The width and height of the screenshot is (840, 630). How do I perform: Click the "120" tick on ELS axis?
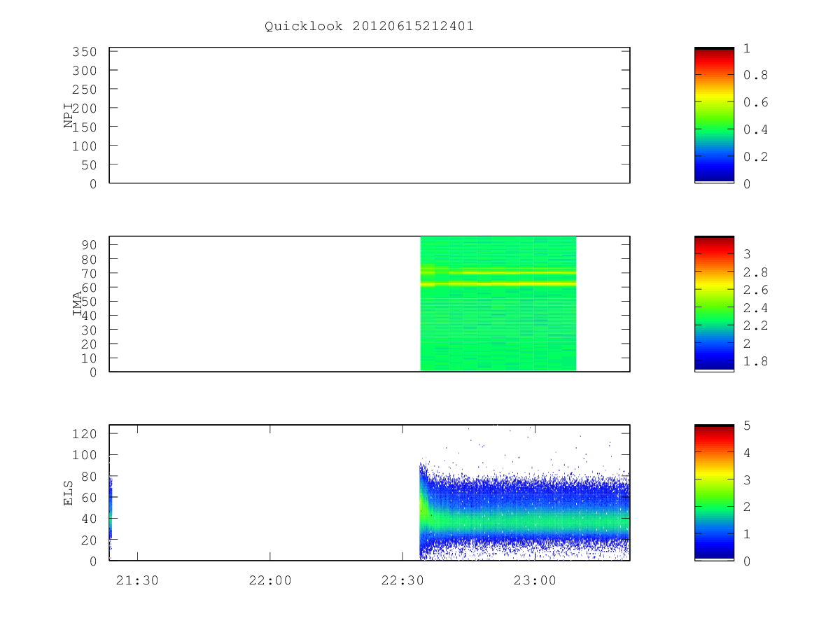(x=83, y=433)
